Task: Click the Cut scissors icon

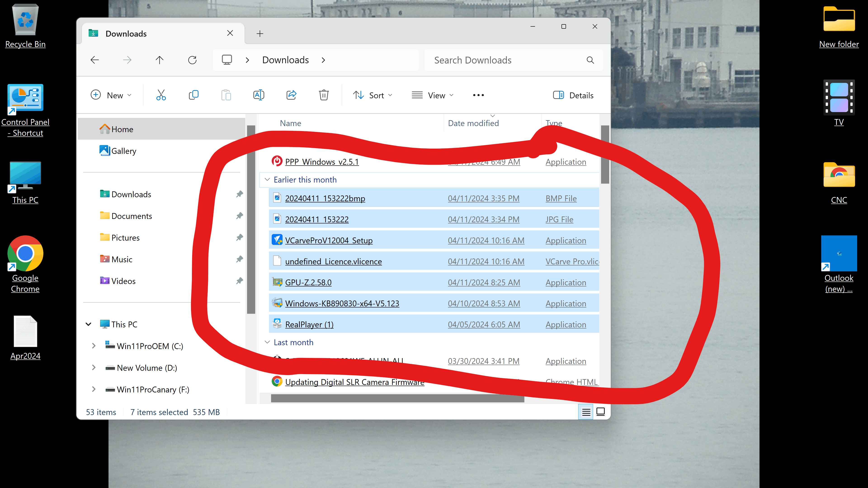Action: [x=161, y=95]
